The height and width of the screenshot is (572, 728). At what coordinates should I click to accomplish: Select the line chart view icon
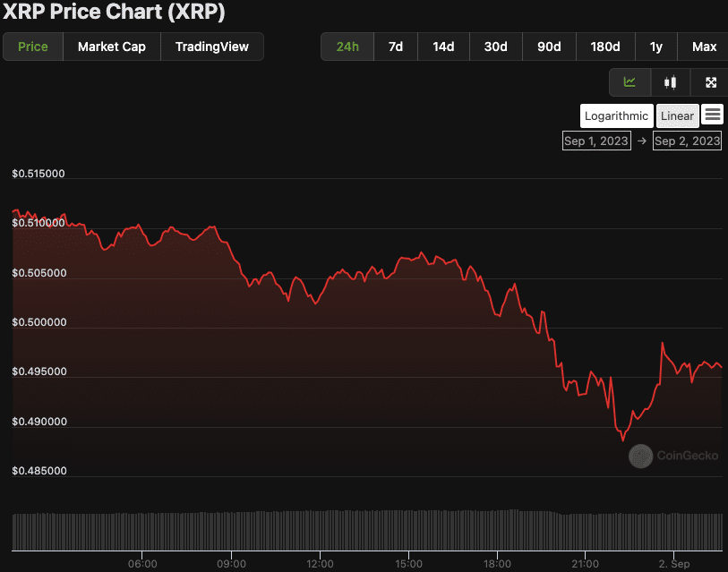point(630,82)
